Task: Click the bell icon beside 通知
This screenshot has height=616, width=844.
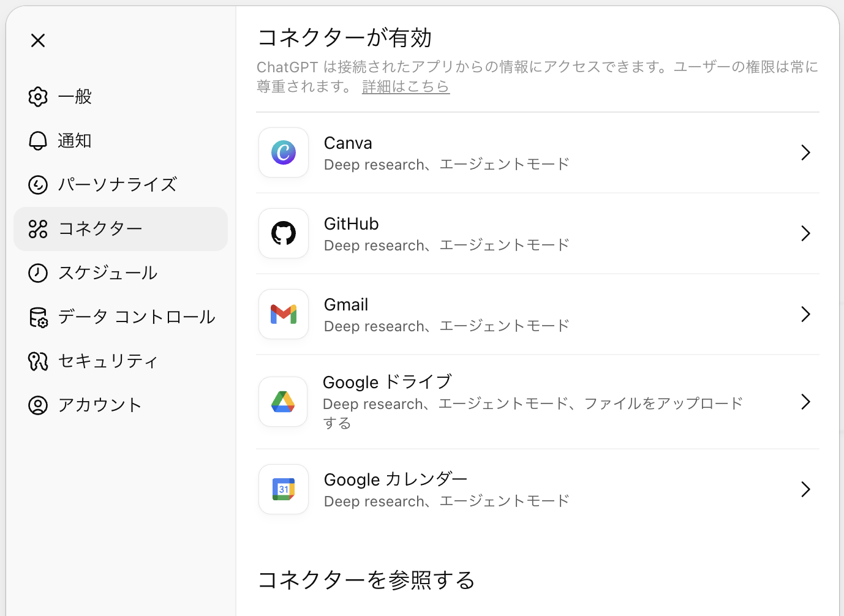Action: click(x=38, y=141)
